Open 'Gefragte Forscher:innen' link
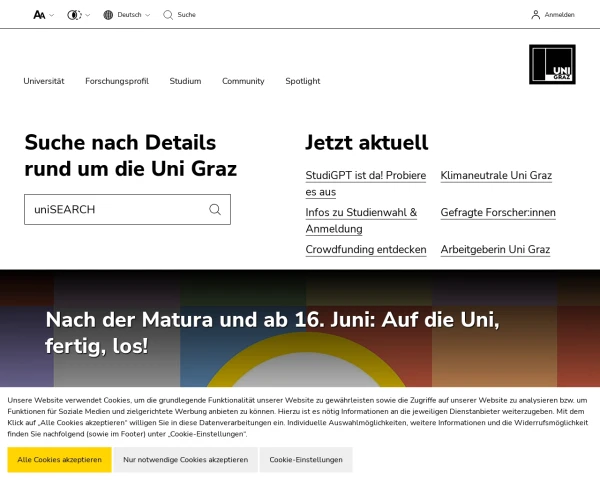This screenshot has width=600, height=480. [x=498, y=212]
